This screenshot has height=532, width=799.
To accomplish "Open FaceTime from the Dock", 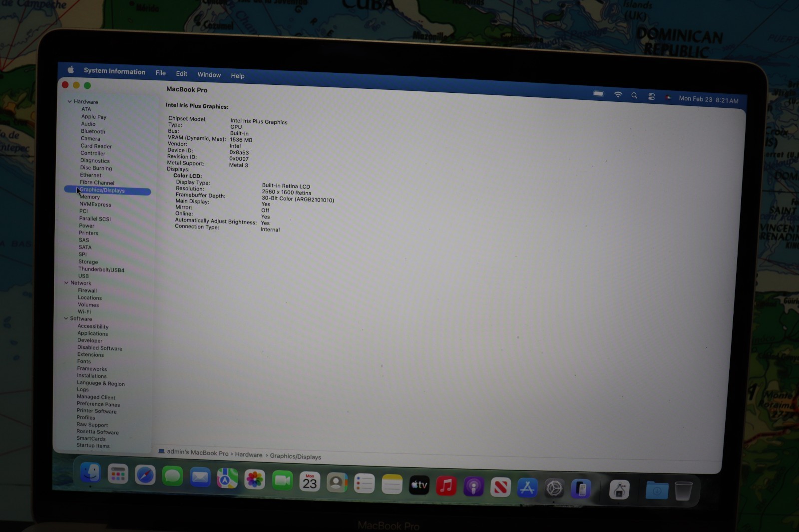I will (282, 481).
